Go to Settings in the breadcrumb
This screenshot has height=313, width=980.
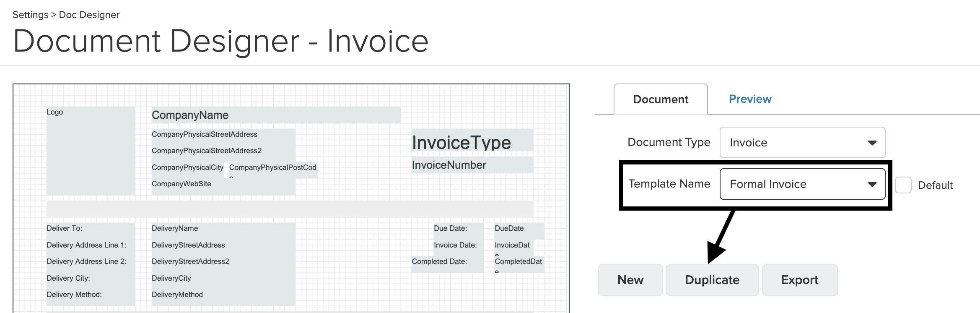point(30,15)
